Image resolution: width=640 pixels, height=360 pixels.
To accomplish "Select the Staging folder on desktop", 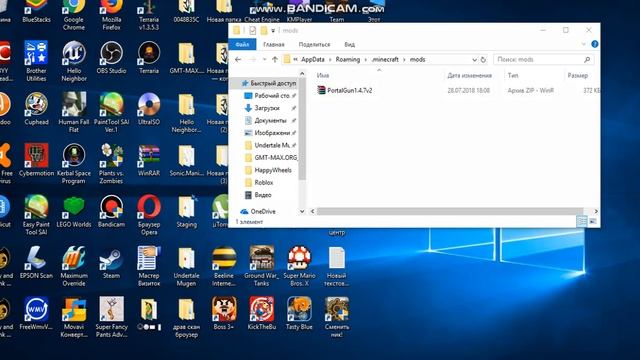I will (x=187, y=211).
